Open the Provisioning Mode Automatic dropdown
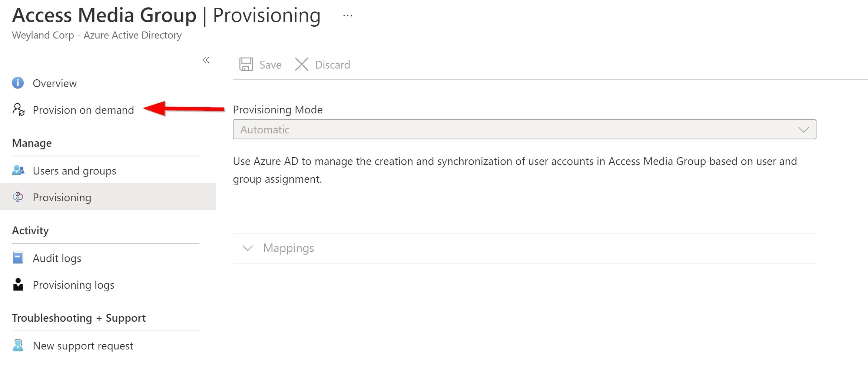 (524, 129)
